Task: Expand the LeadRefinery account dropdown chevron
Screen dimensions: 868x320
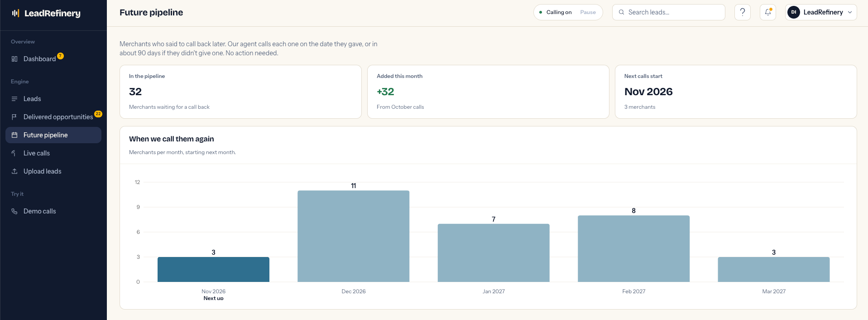Action: [850, 12]
